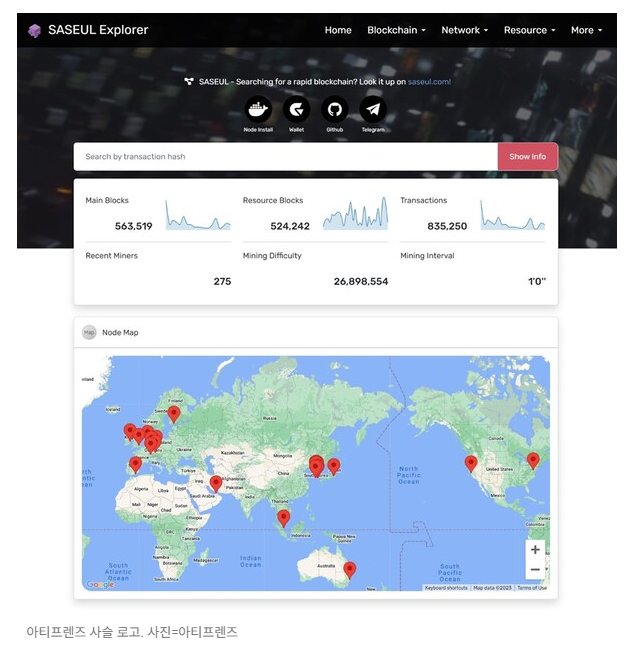The image size is (635, 652).
Task: Click the Resource Blocks value 524,242
Action: click(290, 226)
